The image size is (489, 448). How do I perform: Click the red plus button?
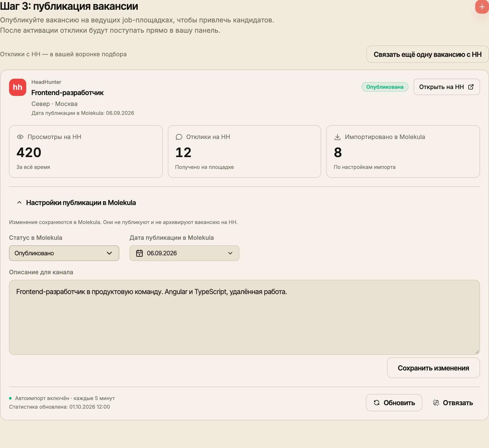482,7
